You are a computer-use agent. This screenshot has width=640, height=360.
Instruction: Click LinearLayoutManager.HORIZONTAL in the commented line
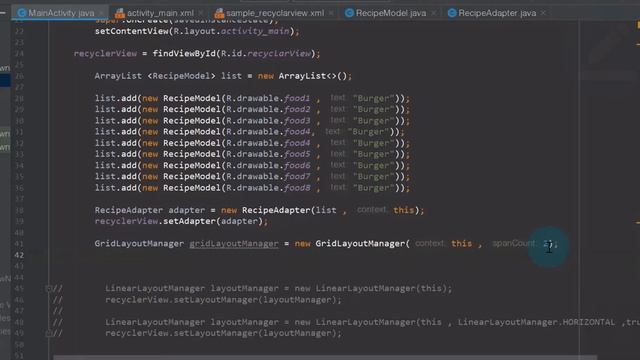[x=536, y=322]
